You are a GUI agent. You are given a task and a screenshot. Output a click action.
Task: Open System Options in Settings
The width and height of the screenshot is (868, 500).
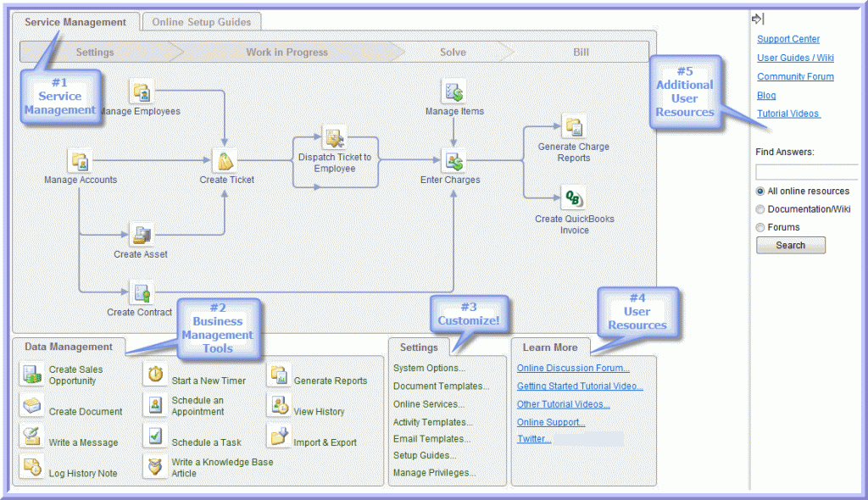429,369
